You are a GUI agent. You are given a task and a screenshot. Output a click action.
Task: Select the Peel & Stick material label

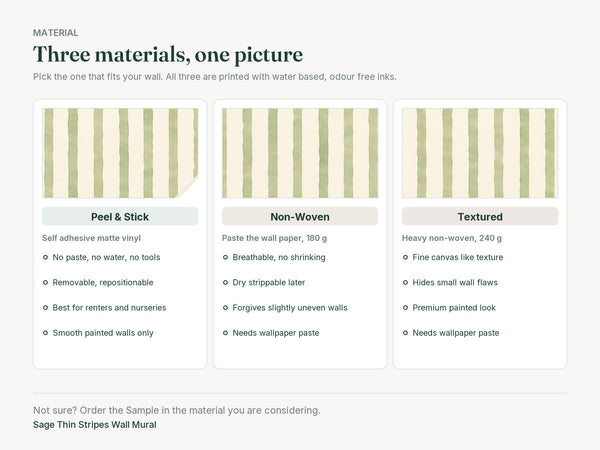point(120,217)
